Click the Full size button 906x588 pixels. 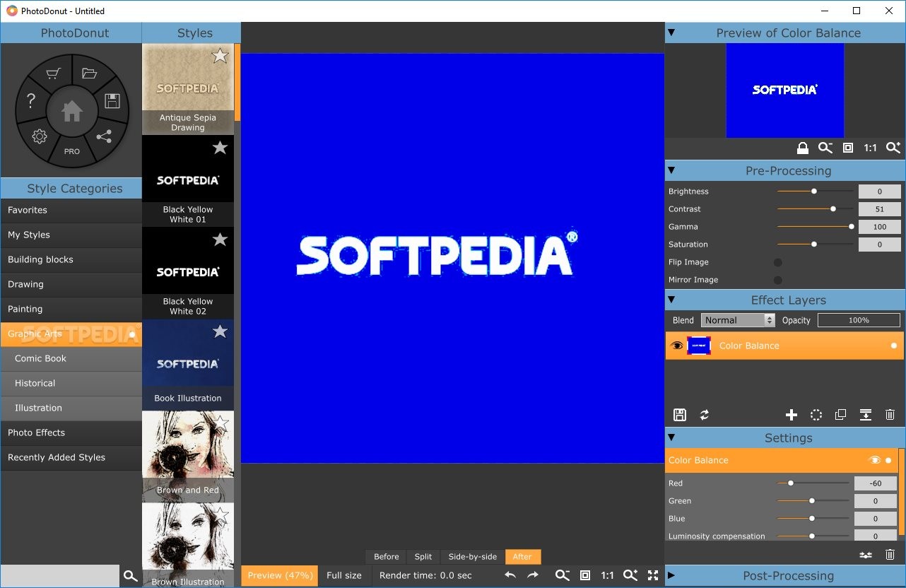coord(344,575)
